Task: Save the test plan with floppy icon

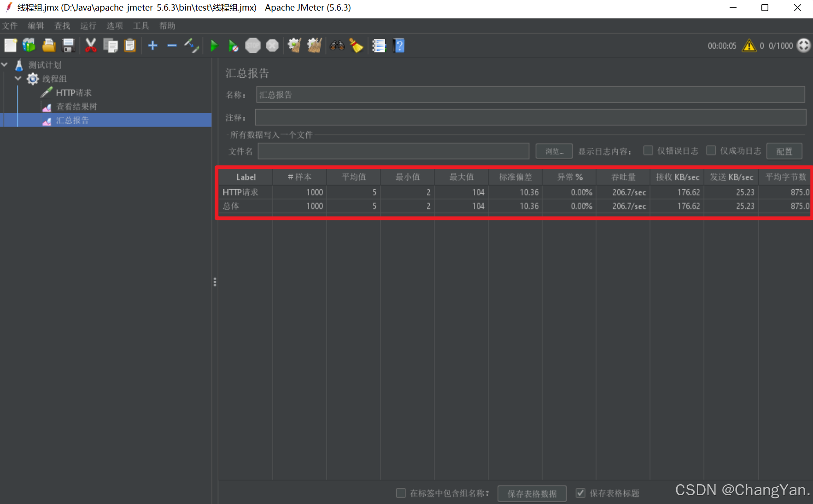Action: tap(69, 46)
